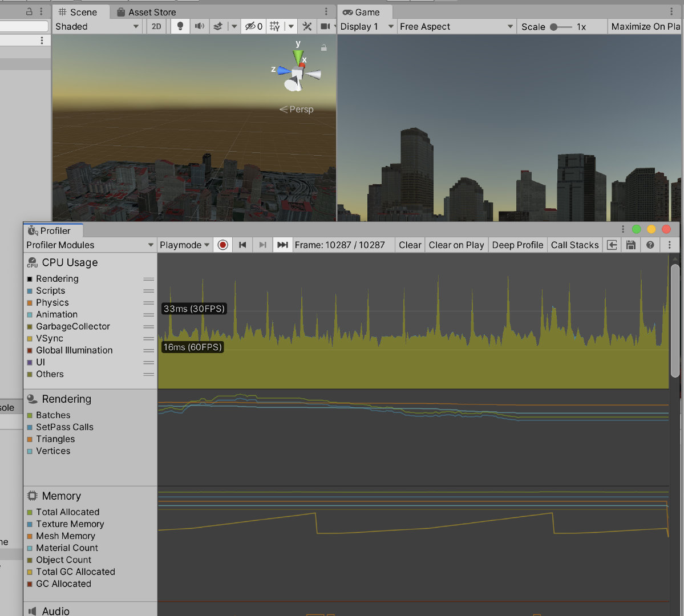Open the component tools wrench icon
684x616 pixels.
tap(307, 26)
